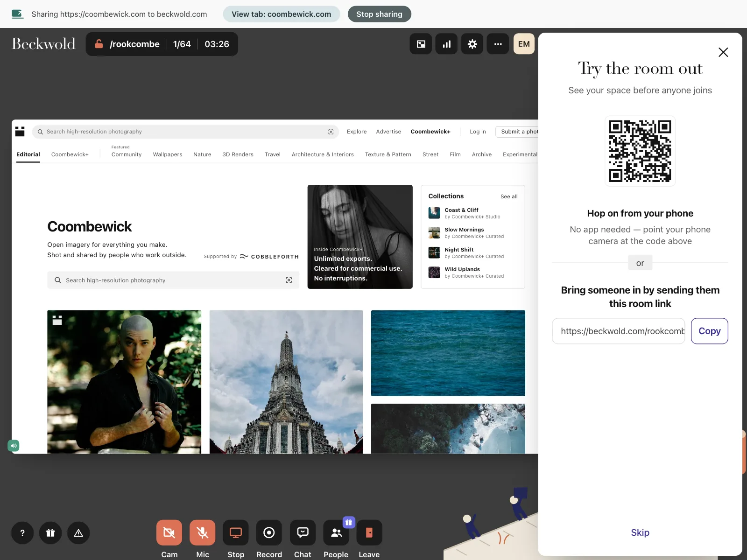This screenshot has width=747, height=560.
Task: Copy the room link
Action: point(710,331)
